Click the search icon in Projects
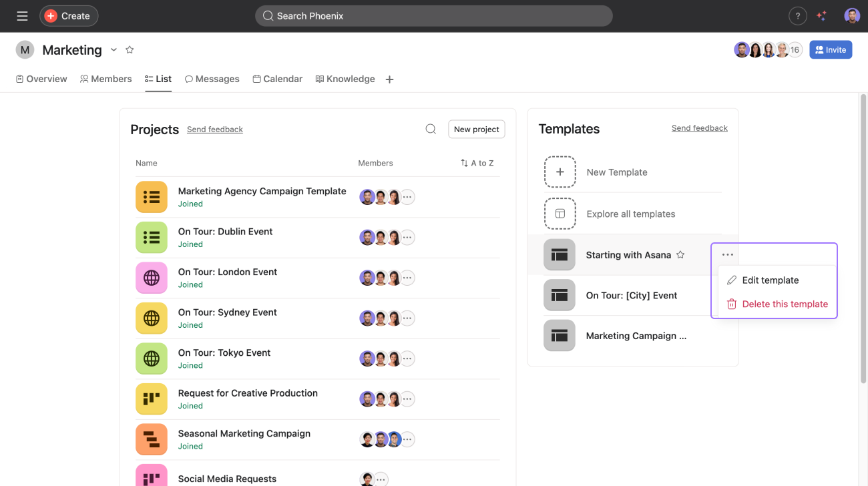The height and width of the screenshot is (486, 868). [x=431, y=129]
